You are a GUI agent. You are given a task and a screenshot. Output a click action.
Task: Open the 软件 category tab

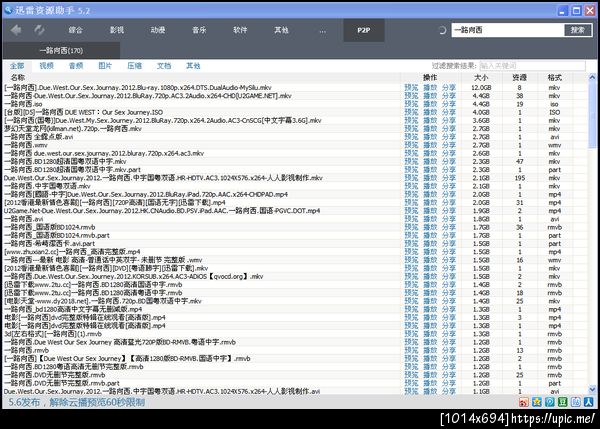coord(240,30)
